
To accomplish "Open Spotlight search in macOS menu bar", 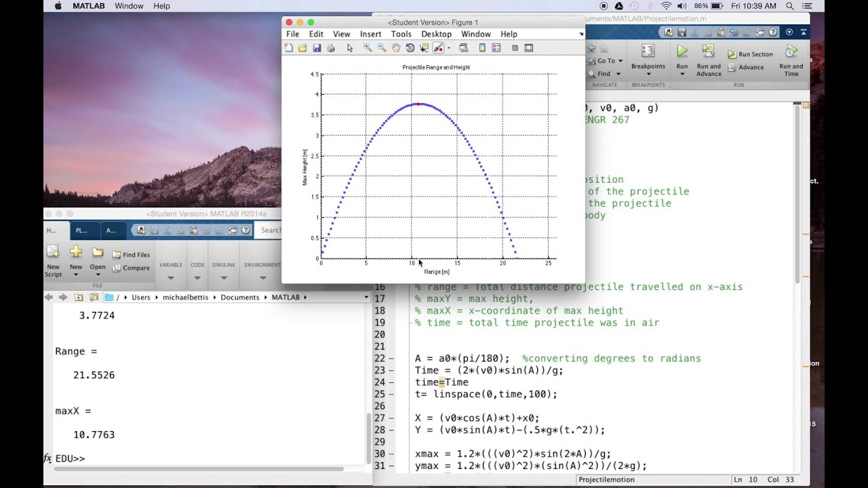I will coord(790,6).
